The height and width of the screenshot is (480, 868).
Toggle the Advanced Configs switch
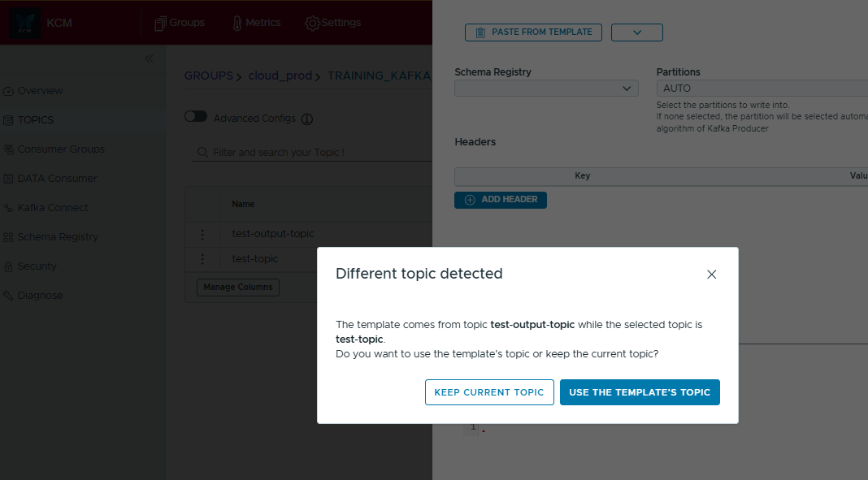click(x=196, y=117)
